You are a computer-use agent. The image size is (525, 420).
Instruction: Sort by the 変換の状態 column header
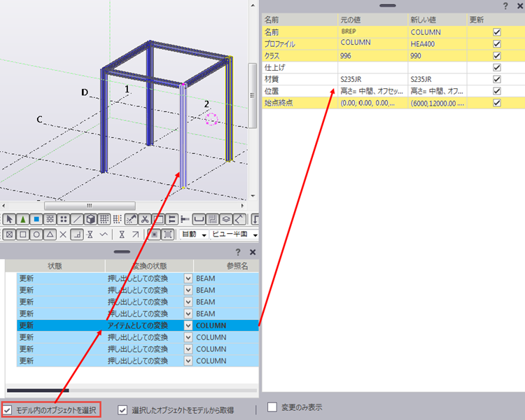pos(149,266)
